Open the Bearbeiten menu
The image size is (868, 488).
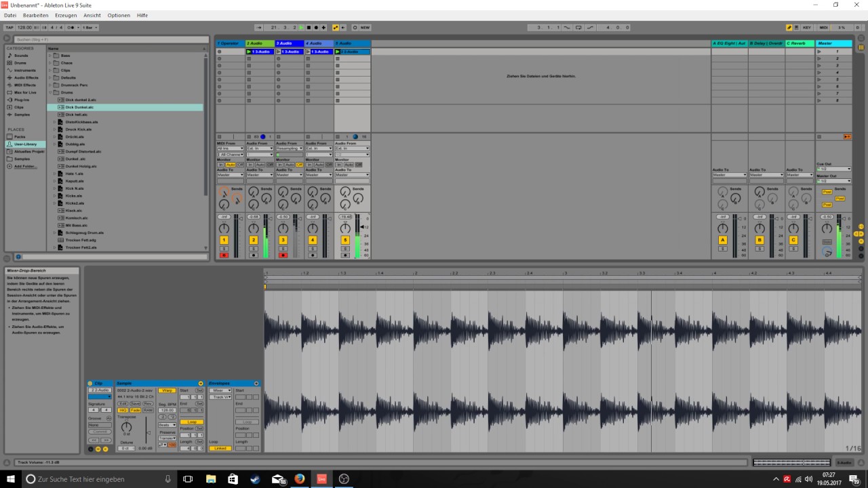click(36, 15)
